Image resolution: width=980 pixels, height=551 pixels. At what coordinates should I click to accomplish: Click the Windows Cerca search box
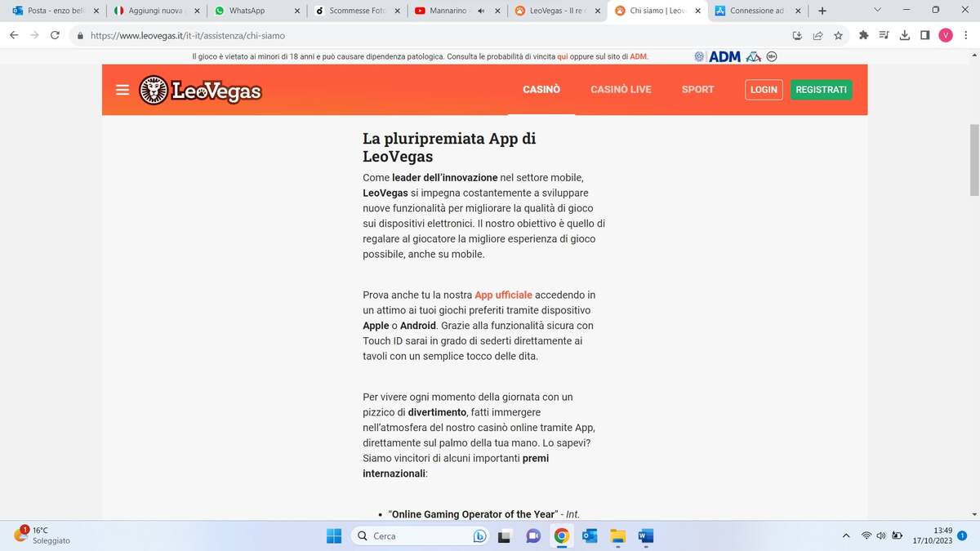coord(421,536)
